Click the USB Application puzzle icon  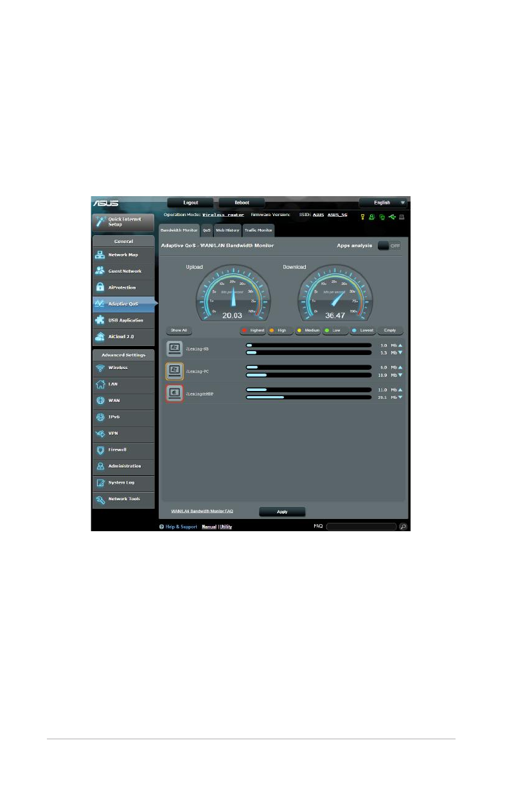point(100,320)
